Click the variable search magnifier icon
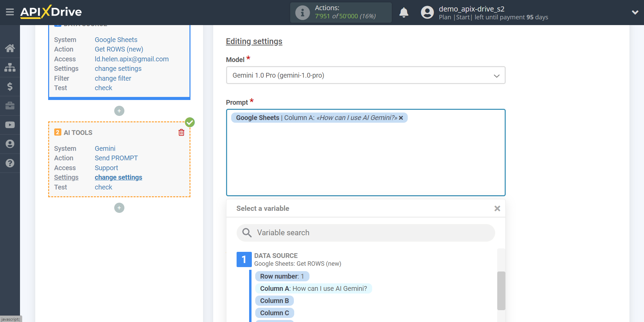Screen dimensions: 644x322 click(x=247, y=233)
